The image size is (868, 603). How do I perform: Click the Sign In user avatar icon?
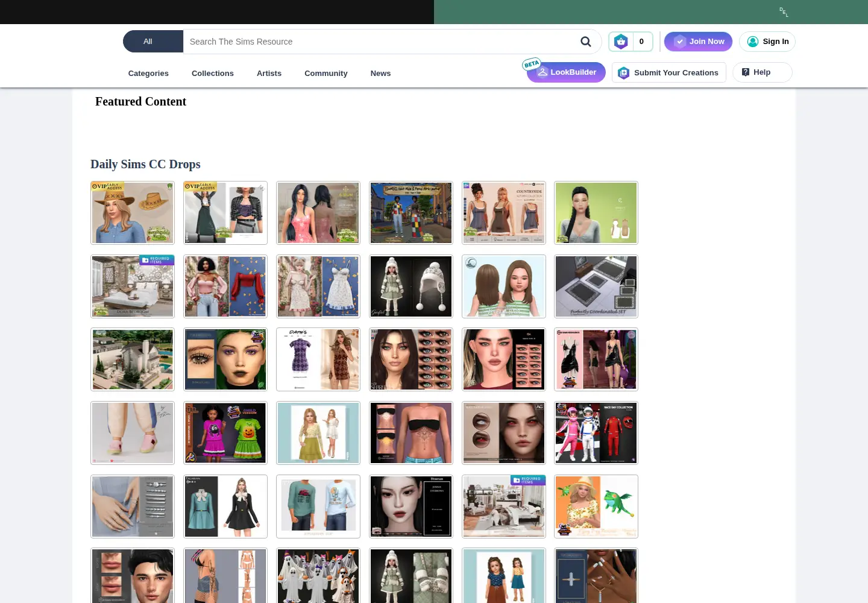[753, 42]
